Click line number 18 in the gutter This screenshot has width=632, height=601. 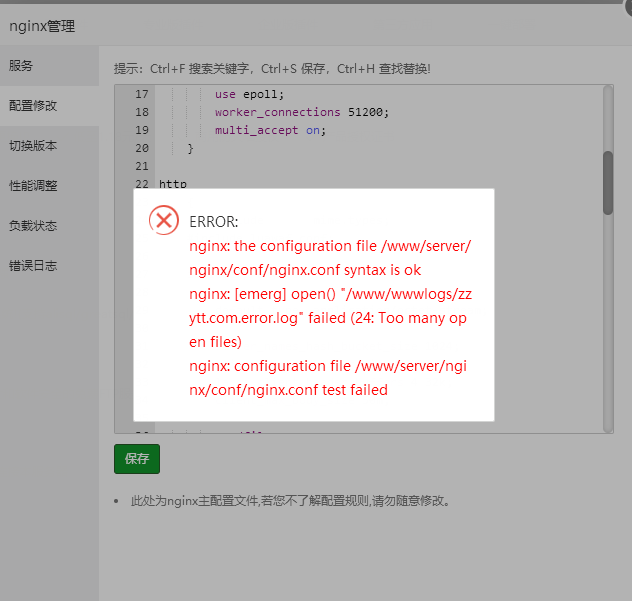pos(141,112)
